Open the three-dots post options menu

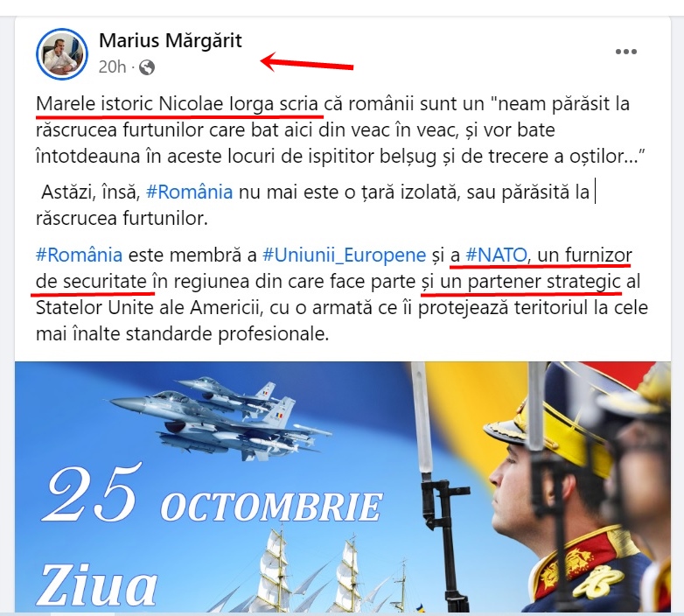[x=626, y=52]
